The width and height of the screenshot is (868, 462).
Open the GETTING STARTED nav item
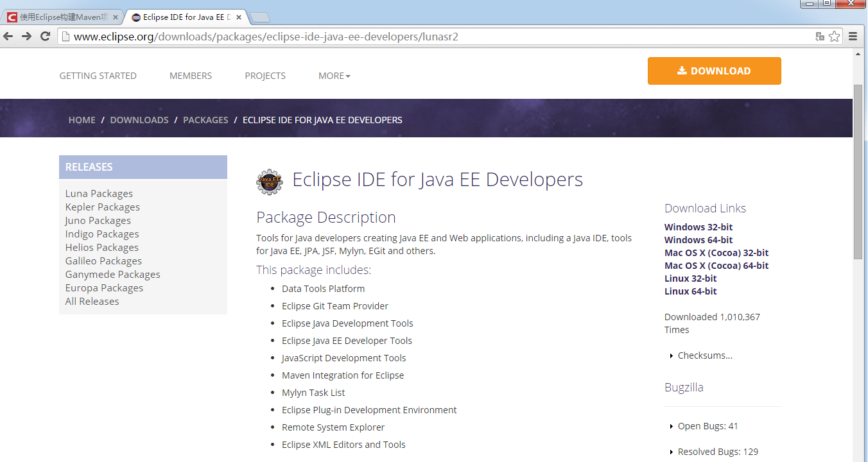click(98, 76)
